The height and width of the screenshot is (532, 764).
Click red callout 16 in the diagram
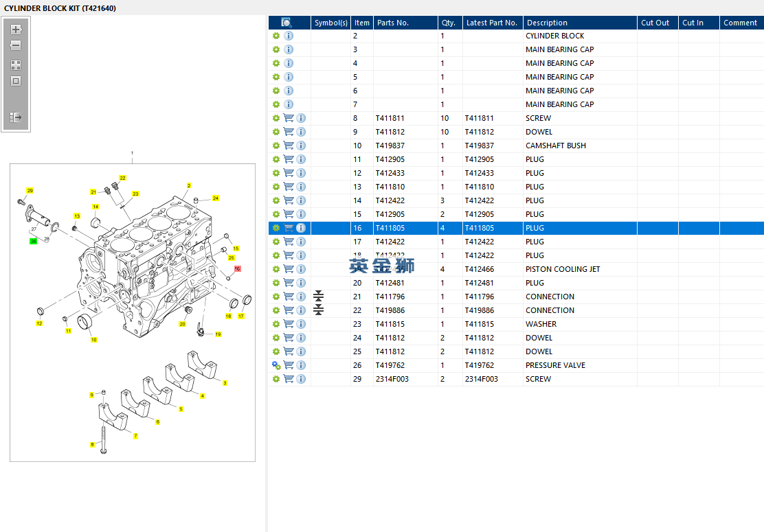(x=238, y=268)
